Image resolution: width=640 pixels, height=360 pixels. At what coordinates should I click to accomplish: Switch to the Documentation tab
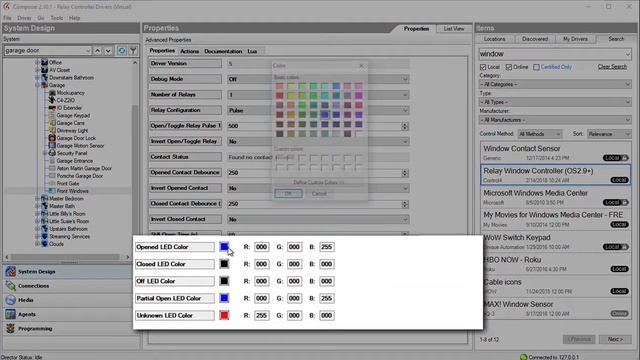pos(223,51)
